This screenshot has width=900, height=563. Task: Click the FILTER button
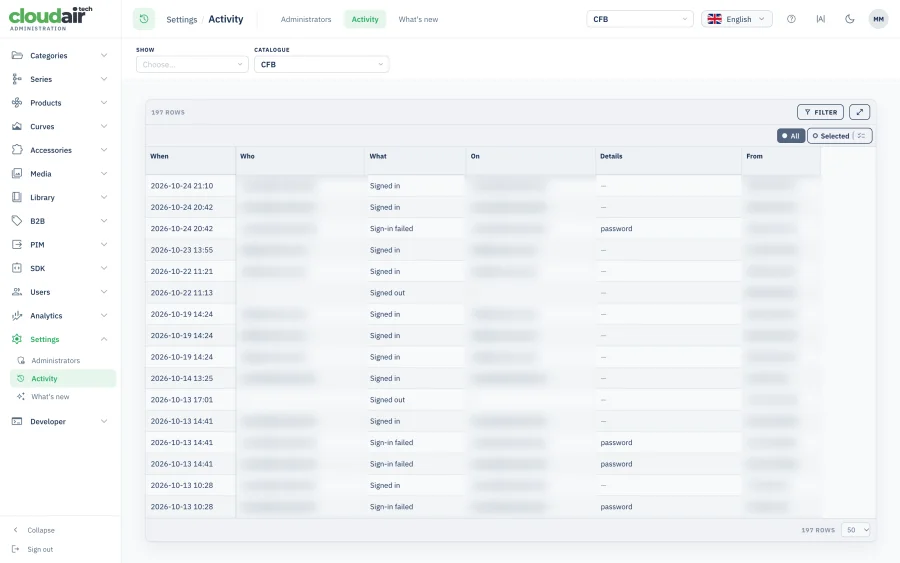820,112
